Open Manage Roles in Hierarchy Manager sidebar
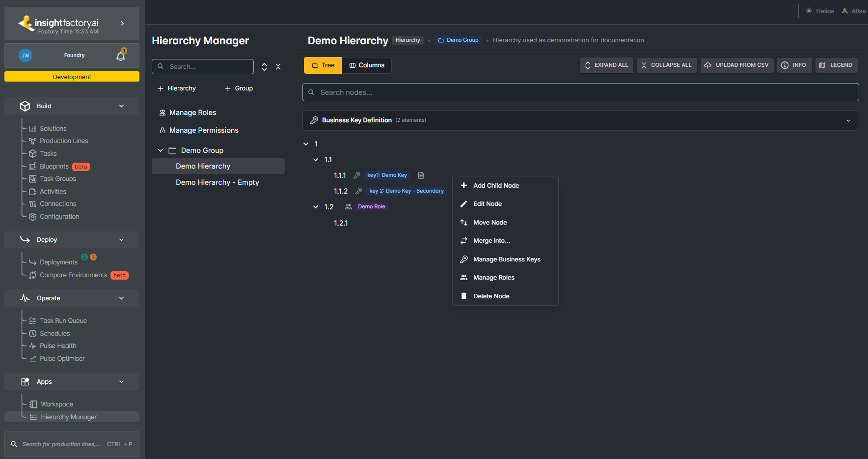The image size is (868, 459). (188, 113)
